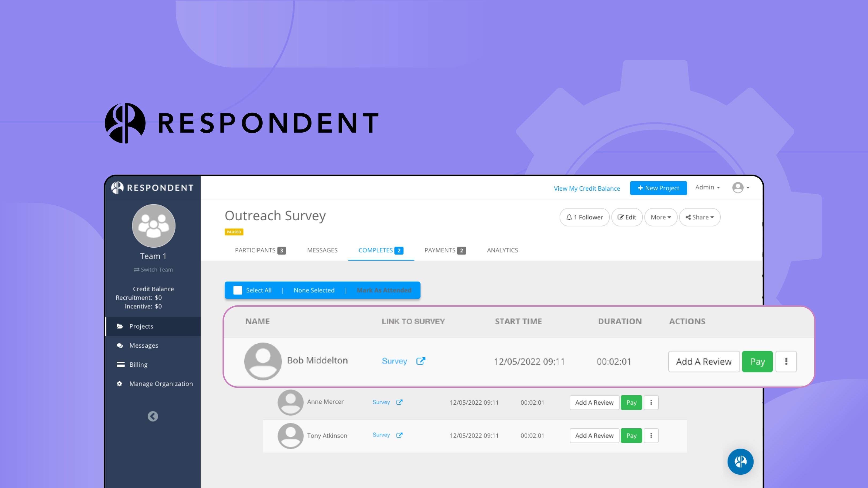Click the Messages sidebar icon

[119, 345]
